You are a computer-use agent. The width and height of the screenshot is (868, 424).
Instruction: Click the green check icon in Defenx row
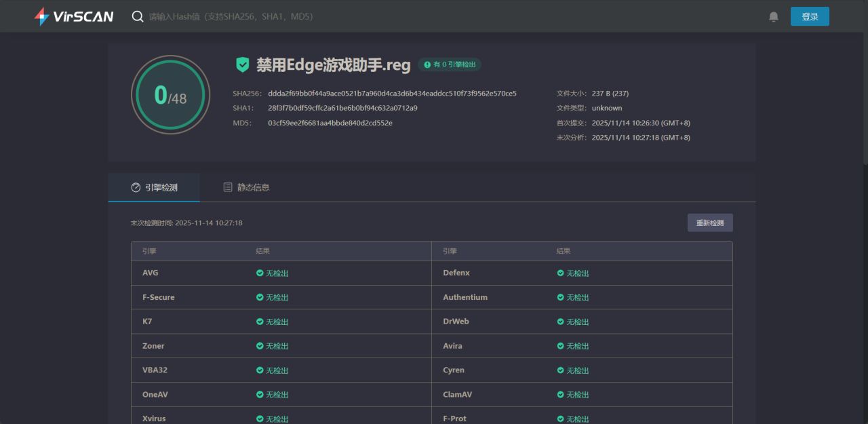(561, 273)
